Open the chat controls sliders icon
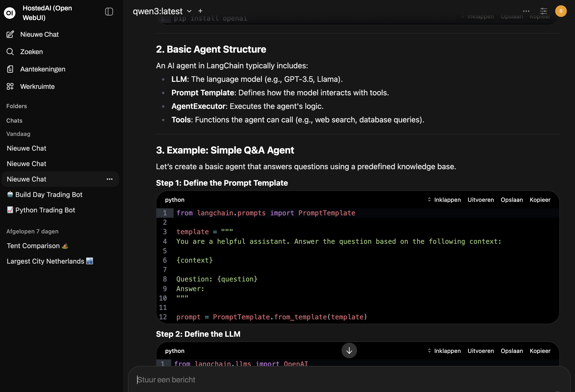The height and width of the screenshot is (392, 575). tap(543, 11)
